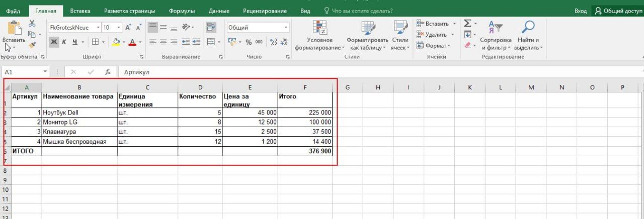644x219 pixels.
Task: Open Стили ячеек gallery
Action: tap(400, 35)
